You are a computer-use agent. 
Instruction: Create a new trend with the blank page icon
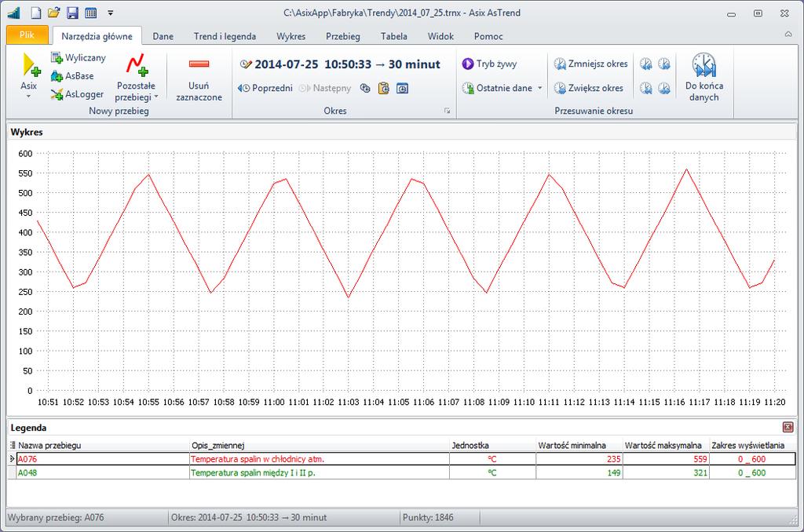[x=35, y=13]
